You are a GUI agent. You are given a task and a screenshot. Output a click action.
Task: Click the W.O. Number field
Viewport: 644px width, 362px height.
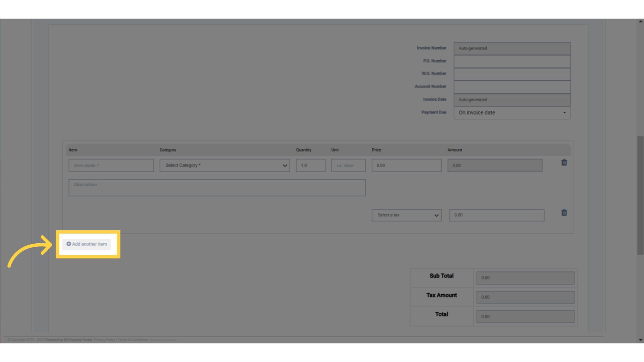point(512,74)
